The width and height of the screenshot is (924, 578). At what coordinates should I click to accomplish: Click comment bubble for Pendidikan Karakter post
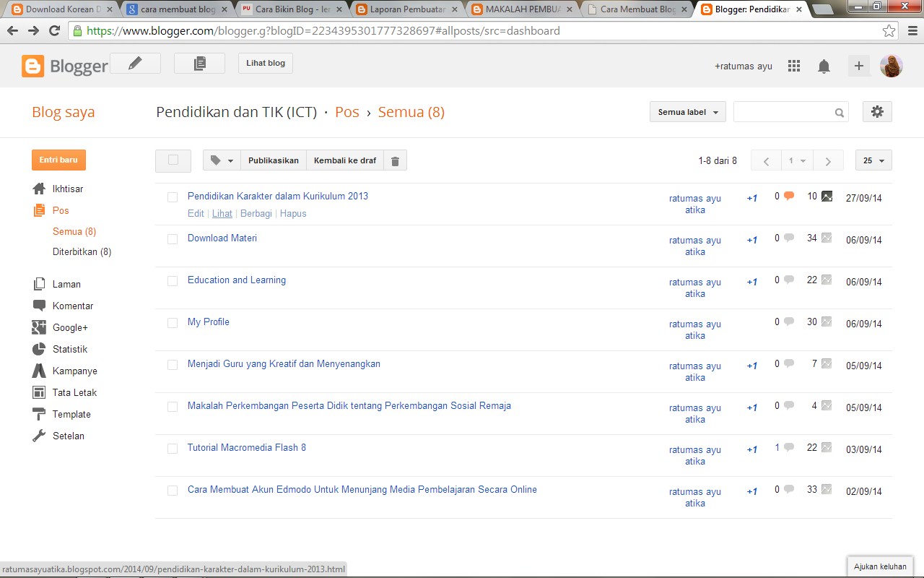click(x=789, y=196)
